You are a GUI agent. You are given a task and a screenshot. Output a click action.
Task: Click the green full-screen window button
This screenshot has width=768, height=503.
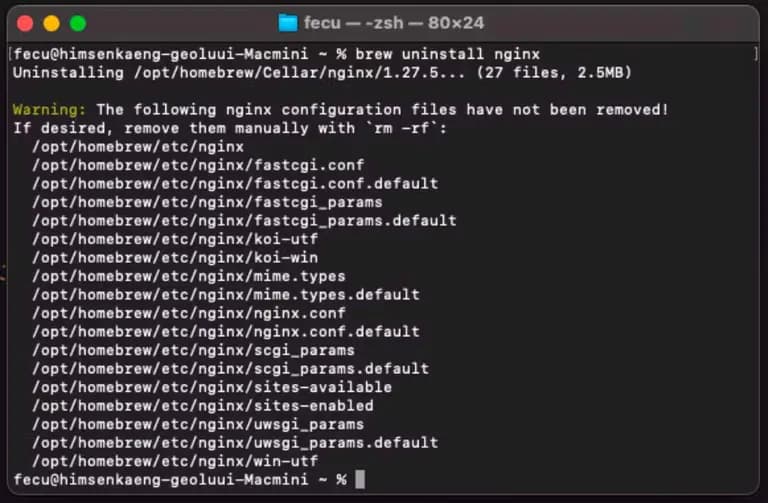point(77,22)
